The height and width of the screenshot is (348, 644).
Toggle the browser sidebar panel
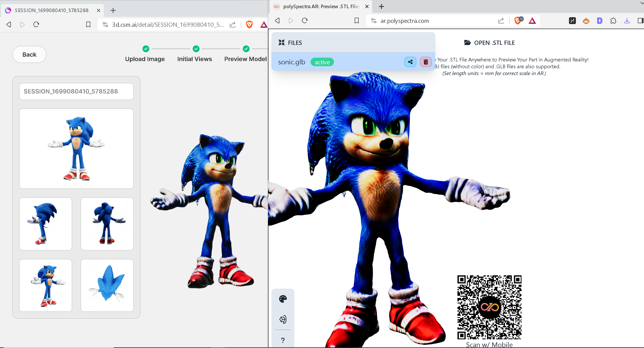pyautogui.click(x=640, y=21)
